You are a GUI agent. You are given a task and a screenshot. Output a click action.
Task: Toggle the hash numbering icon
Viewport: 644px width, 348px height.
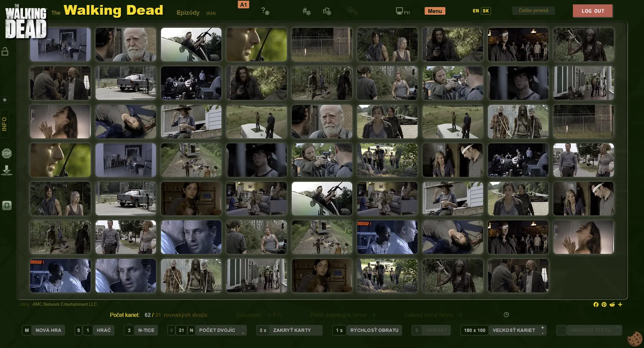click(306, 11)
